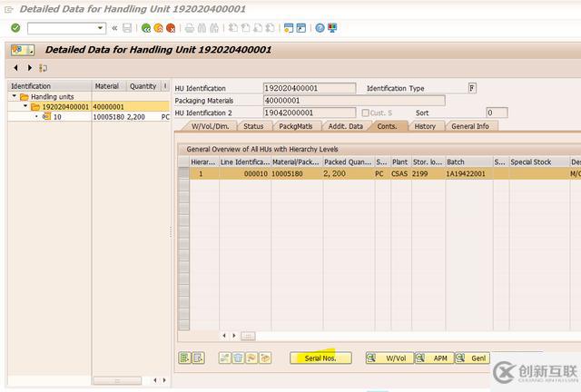
Task: Click the APM button
Action: point(434,358)
